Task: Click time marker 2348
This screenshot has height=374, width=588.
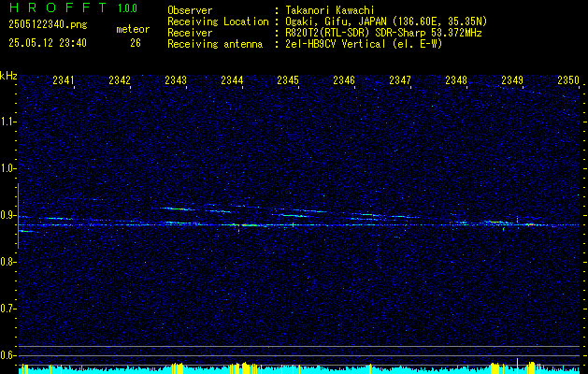Action: [x=456, y=79]
